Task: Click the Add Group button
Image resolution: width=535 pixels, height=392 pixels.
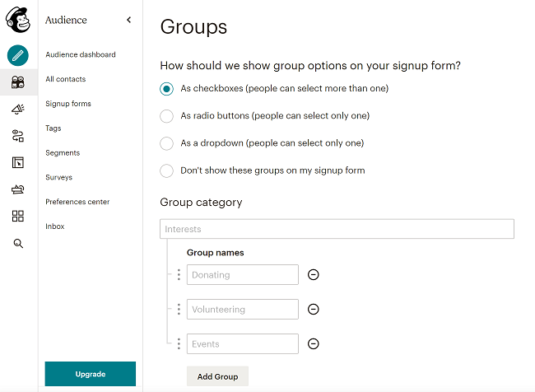Action: (217, 376)
